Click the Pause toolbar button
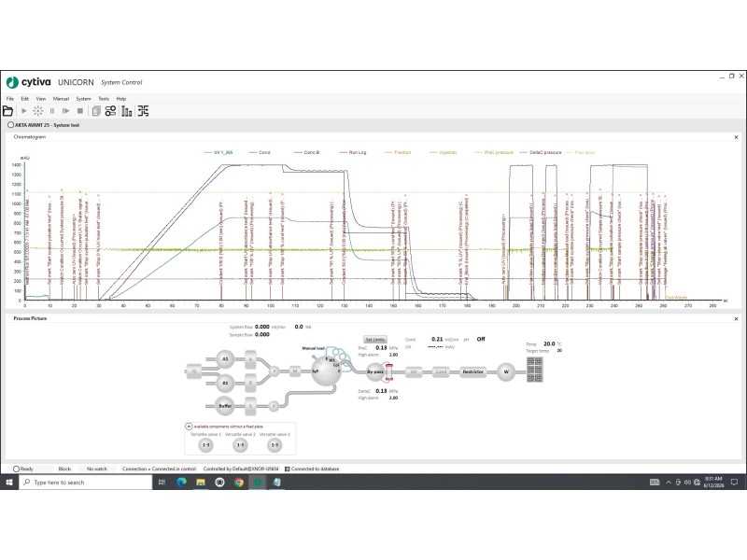This screenshot has height=560, width=747. [52, 111]
